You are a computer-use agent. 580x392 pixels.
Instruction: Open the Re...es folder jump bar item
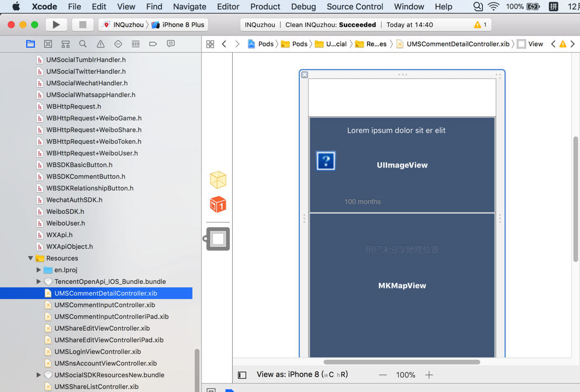click(371, 44)
